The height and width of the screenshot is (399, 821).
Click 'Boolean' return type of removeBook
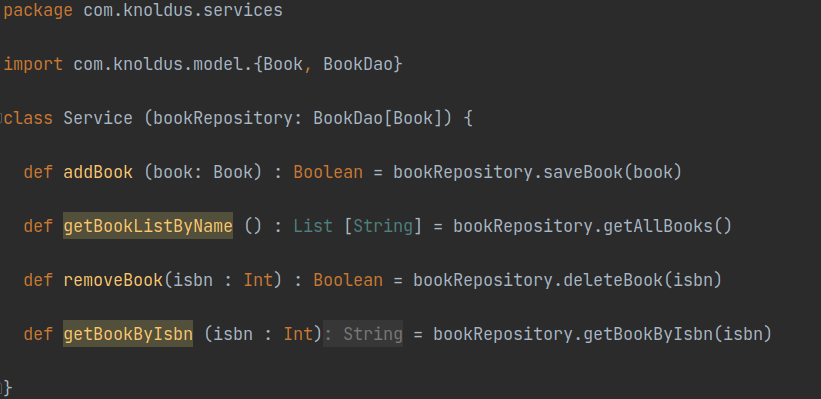coord(348,280)
